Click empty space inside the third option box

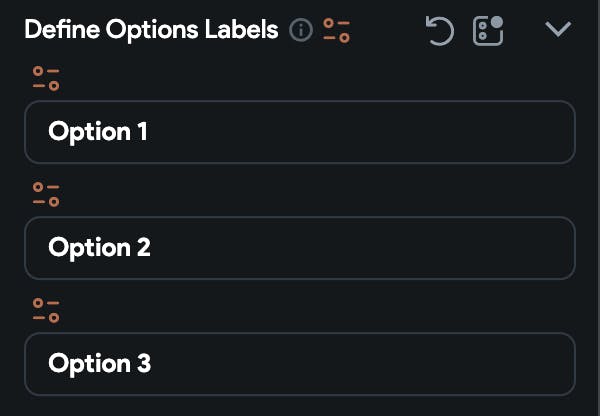pyautogui.click(x=400, y=364)
